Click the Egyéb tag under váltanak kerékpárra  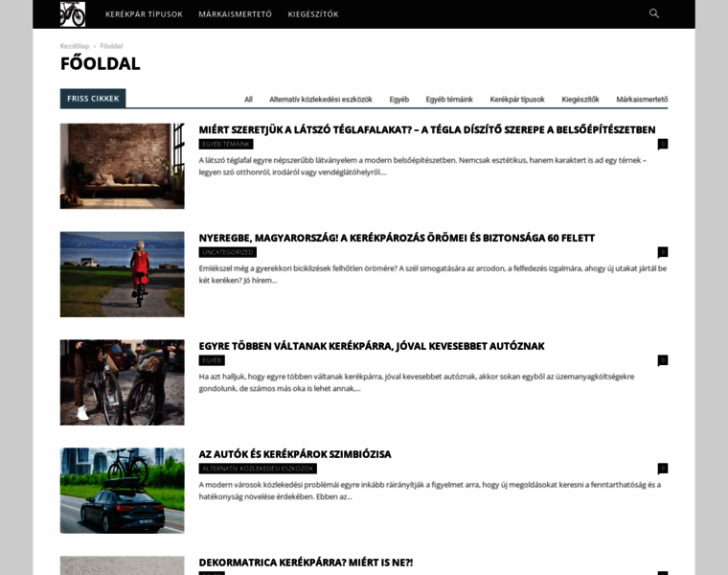(x=212, y=360)
